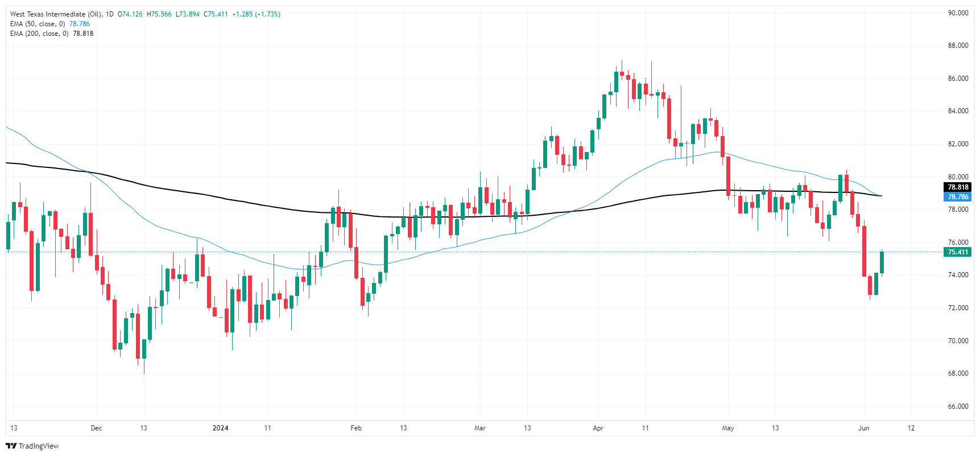Viewport: 980px width, 456px height.
Task: Click the West Texas Intermediate (Oil) symbol title
Action: [x=56, y=14]
